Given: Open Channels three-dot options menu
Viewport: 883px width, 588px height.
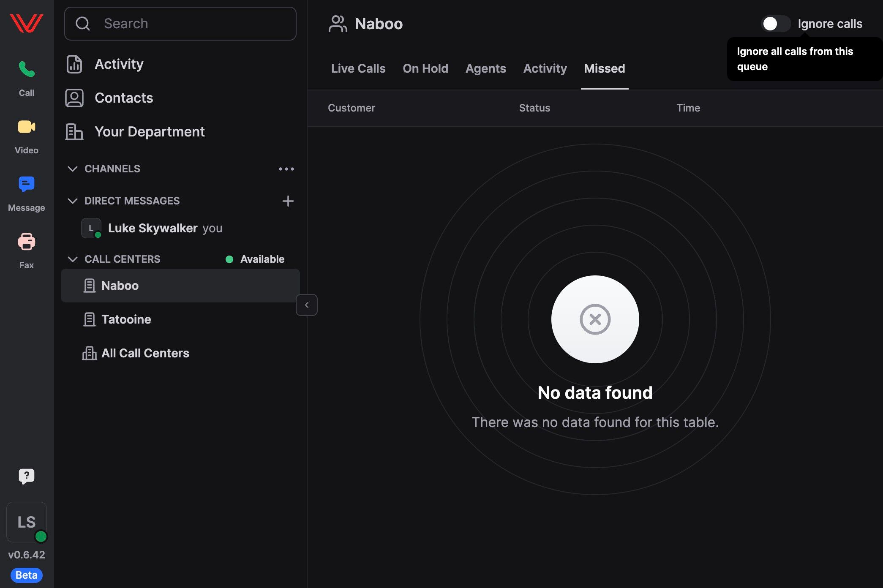Looking at the screenshot, I should (x=286, y=169).
